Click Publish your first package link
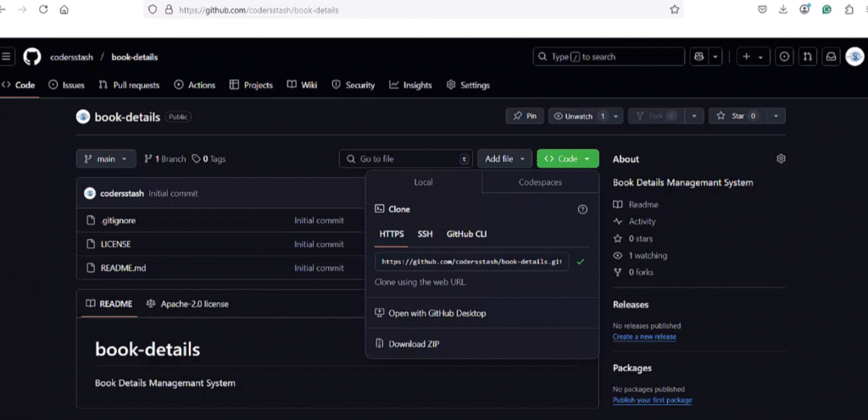Image resolution: width=868 pixels, height=420 pixels. pyautogui.click(x=652, y=401)
